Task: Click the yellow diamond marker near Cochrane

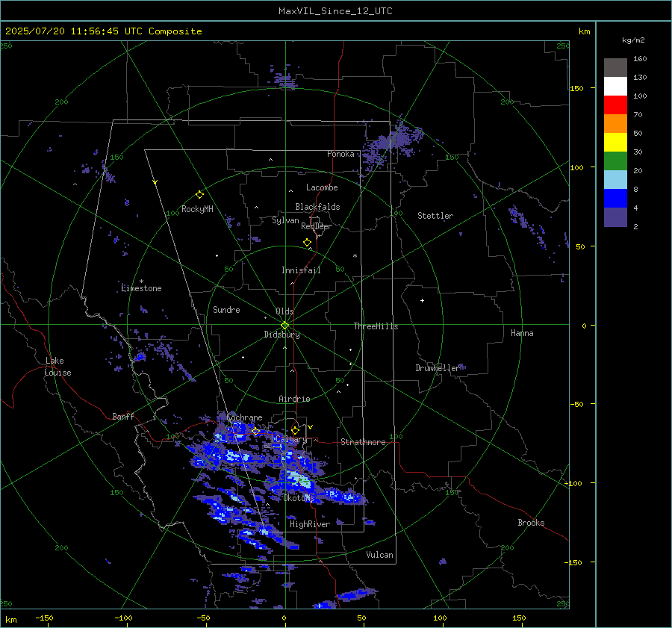Action: [x=255, y=432]
